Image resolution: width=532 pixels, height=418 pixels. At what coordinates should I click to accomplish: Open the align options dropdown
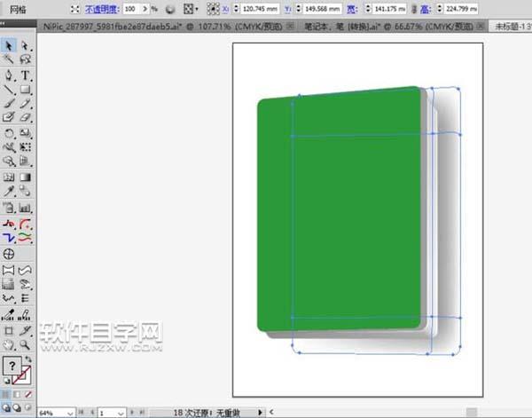click(x=191, y=9)
